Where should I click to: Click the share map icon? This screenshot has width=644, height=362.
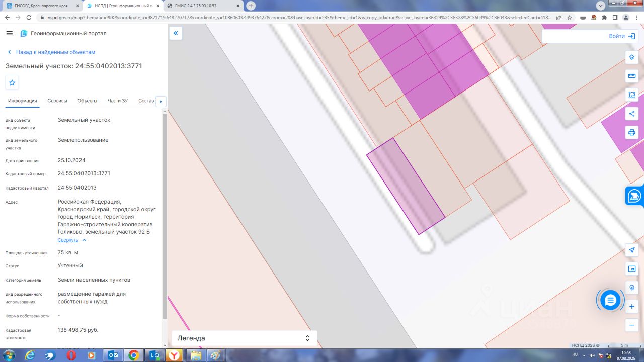point(632,114)
